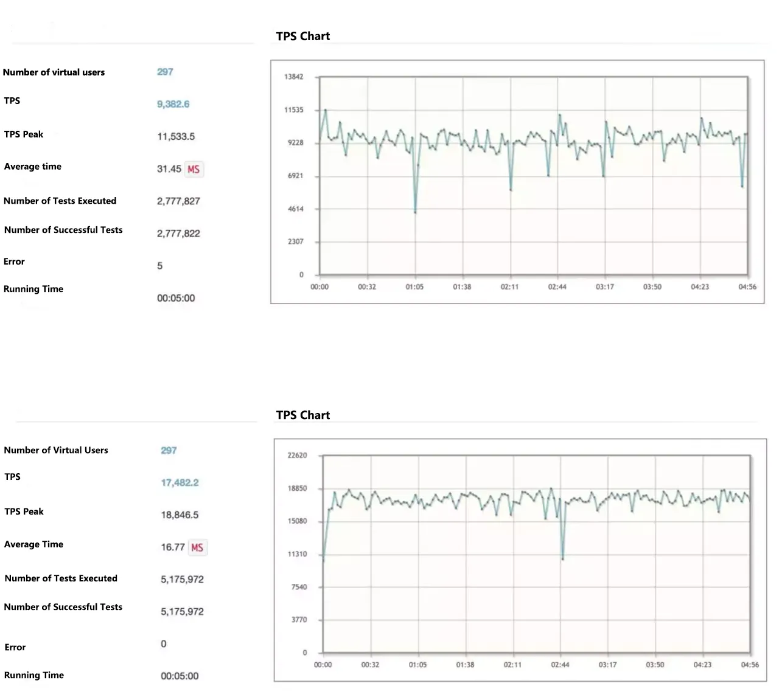
Task: Click the TPS Chart heading above the 22620-scale chart
Action: pos(302,415)
